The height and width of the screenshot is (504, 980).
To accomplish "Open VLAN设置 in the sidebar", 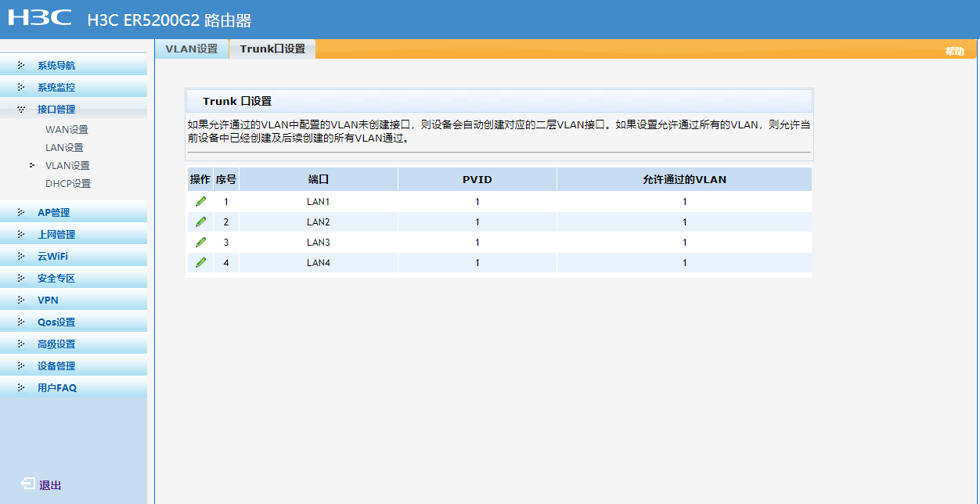I will coord(67,166).
